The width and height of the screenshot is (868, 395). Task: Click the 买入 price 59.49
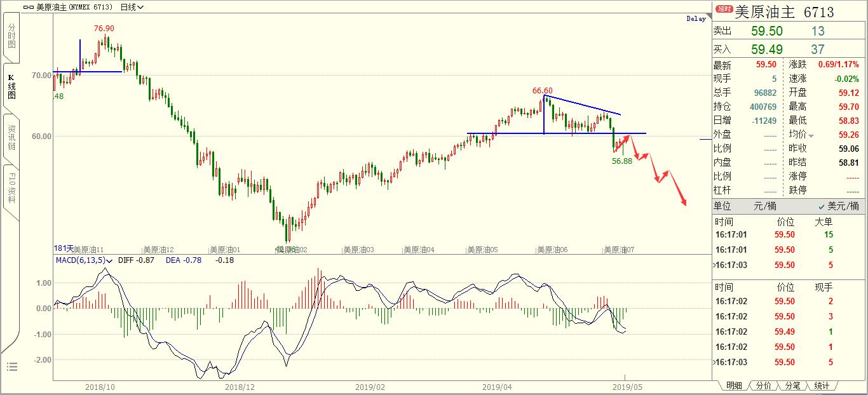[x=767, y=49]
